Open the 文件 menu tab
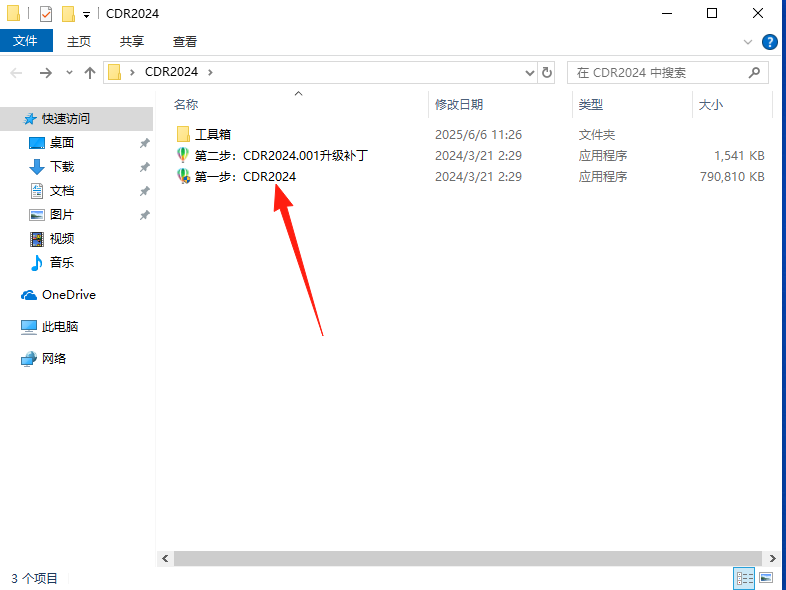This screenshot has width=786, height=590. point(26,41)
